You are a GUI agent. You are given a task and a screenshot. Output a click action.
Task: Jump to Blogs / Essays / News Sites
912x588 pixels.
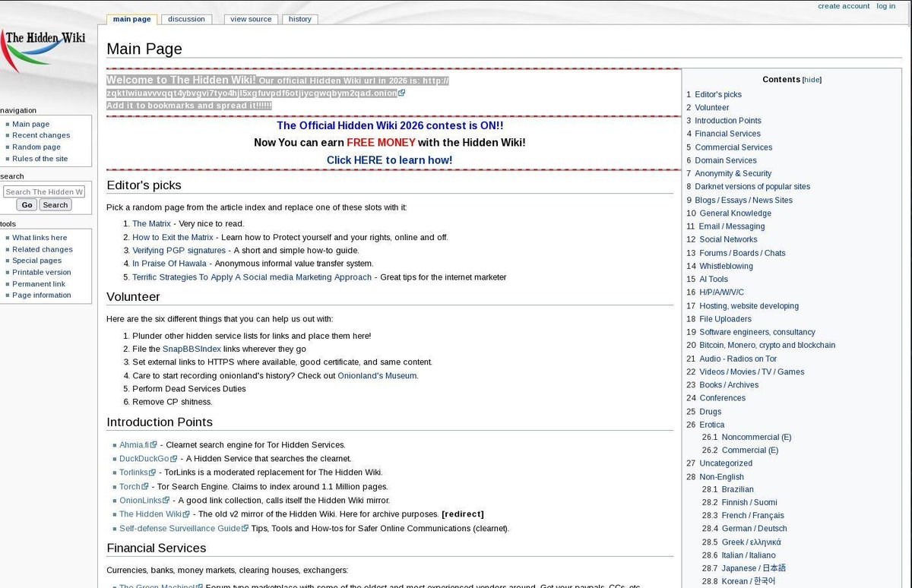(x=743, y=200)
